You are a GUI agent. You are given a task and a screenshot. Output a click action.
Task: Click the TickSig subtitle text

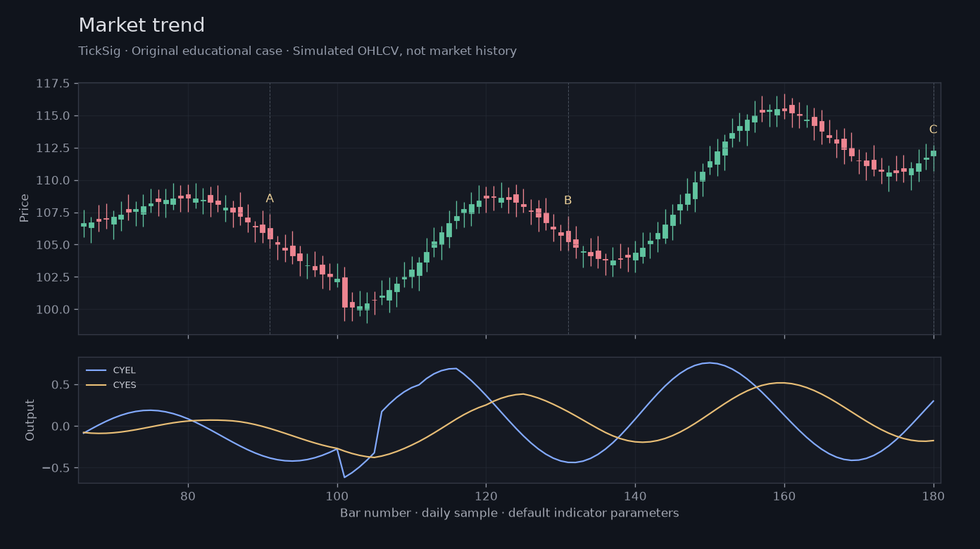tap(297, 51)
